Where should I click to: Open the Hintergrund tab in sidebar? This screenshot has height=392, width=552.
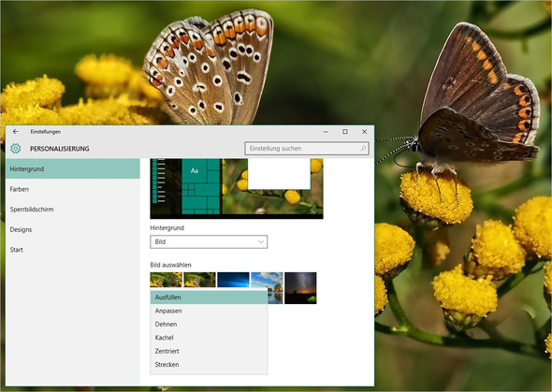tap(73, 169)
